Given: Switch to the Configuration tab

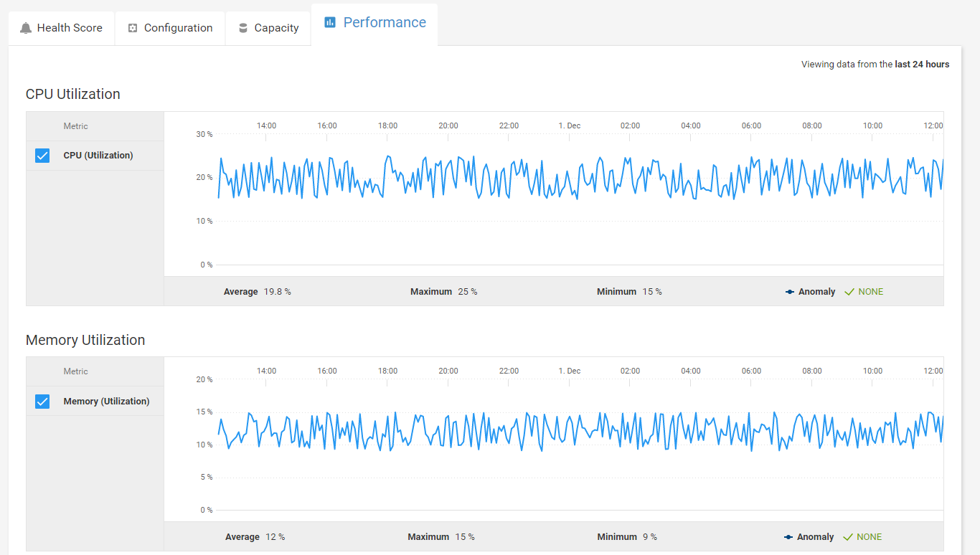Looking at the screenshot, I should (178, 28).
